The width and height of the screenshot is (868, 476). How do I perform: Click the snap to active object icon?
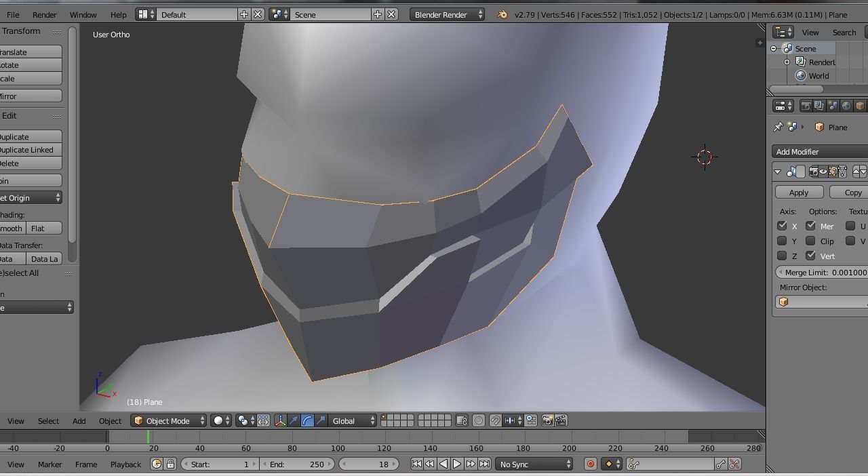(531, 421)
